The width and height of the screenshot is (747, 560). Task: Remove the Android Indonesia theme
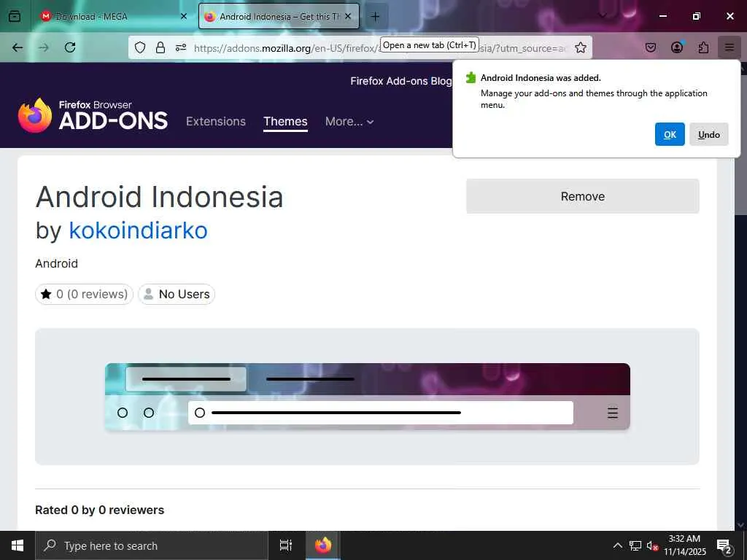point(583,196)
